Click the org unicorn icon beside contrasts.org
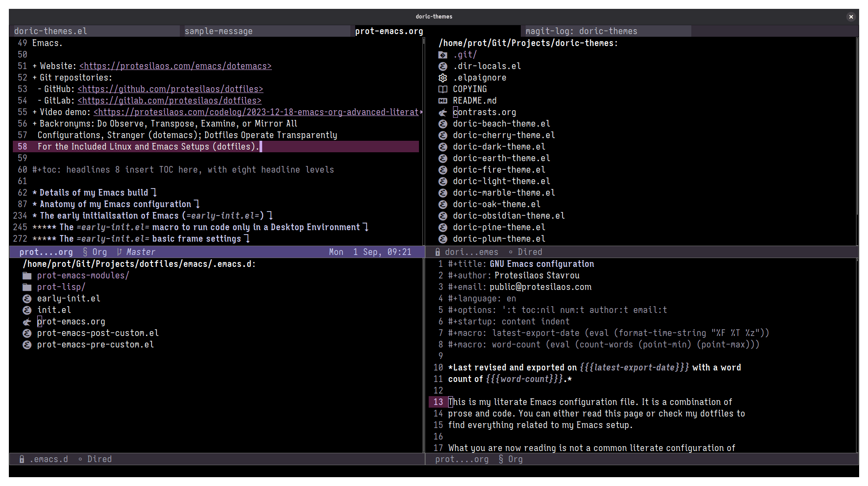 pos(442,112)
